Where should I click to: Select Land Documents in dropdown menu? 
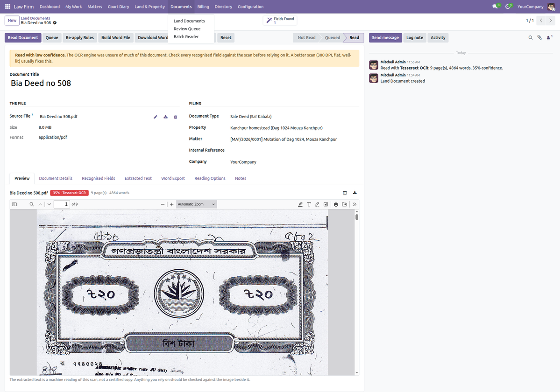pyautogui.click(x=189, y=21)
